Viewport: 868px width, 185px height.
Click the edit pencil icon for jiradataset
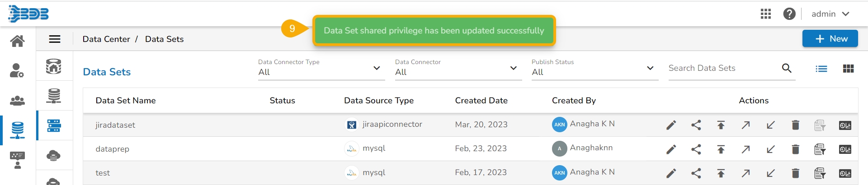[671, 125]
